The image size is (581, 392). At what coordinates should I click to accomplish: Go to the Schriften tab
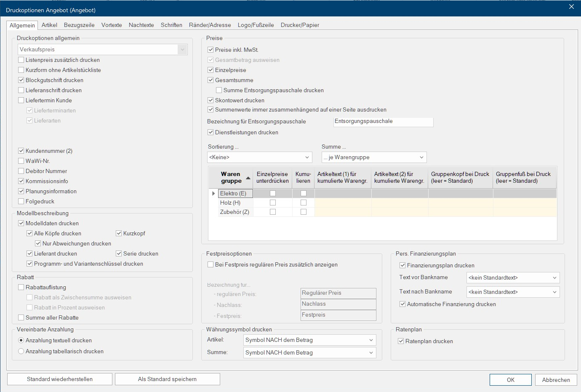tap(171, 25)
